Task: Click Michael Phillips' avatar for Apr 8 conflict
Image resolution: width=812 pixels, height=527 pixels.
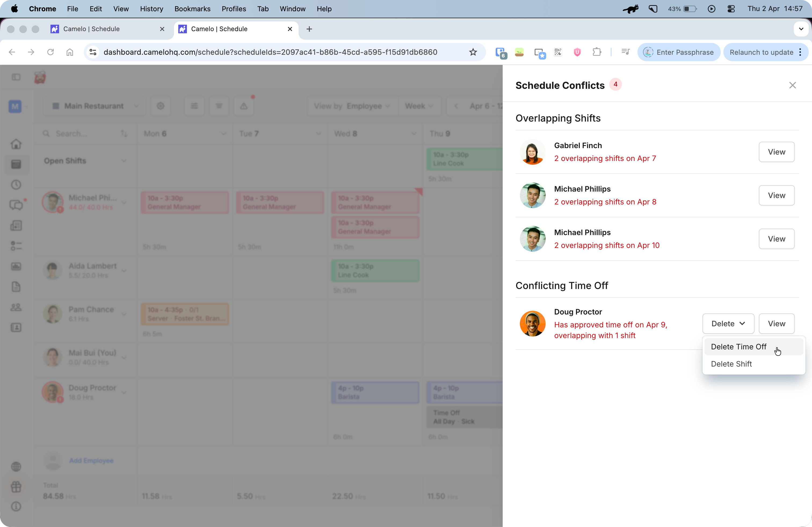Action: click(x=532, y=195)
